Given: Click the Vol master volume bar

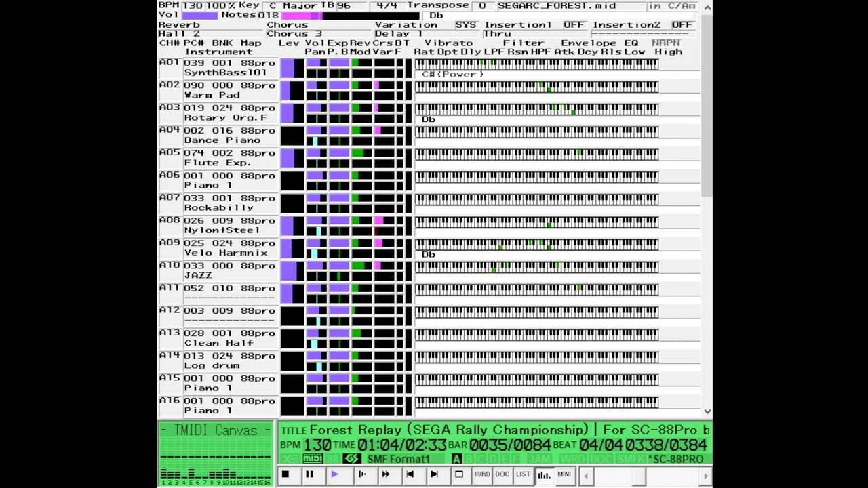Looking at the screenshot, I should click(x=200, y=15).
